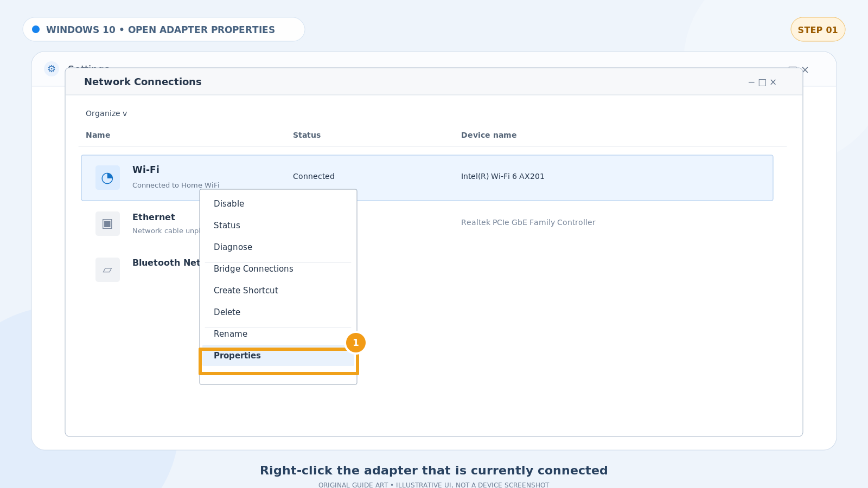The image size is (868, 488).
Task: Minimize the Network Connections window
Action: [751, 82]
